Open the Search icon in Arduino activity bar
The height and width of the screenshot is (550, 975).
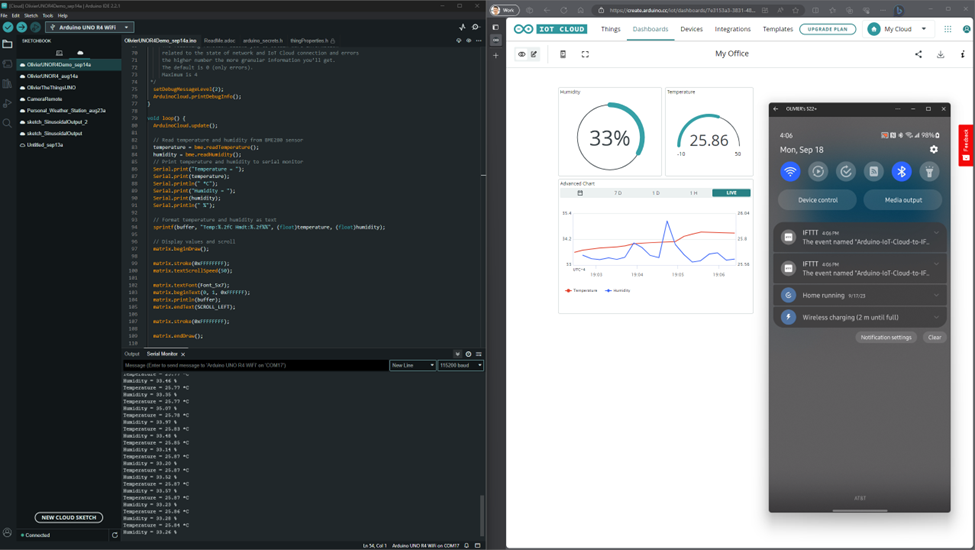coord(7,123)
